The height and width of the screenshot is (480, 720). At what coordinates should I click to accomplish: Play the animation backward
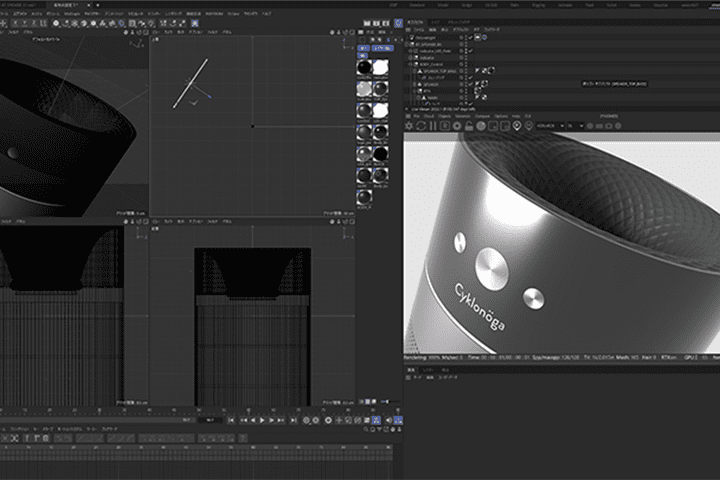(253, 420)
